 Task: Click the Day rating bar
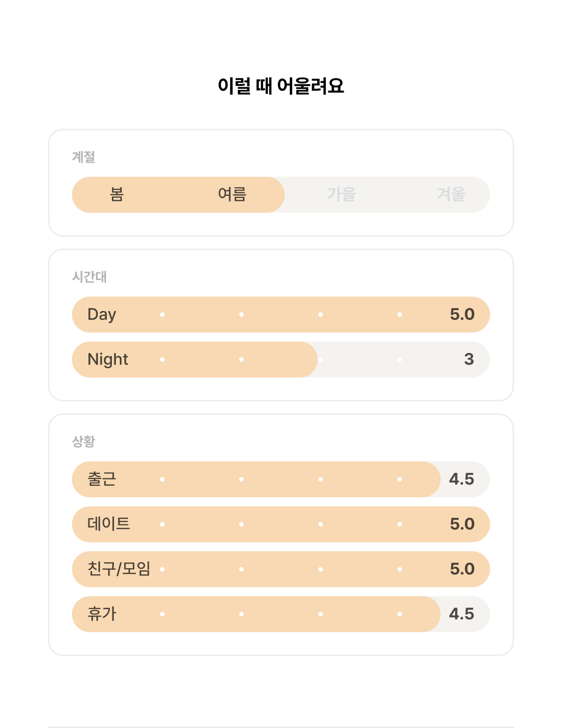pyautogui.click(x=281, y=315)
